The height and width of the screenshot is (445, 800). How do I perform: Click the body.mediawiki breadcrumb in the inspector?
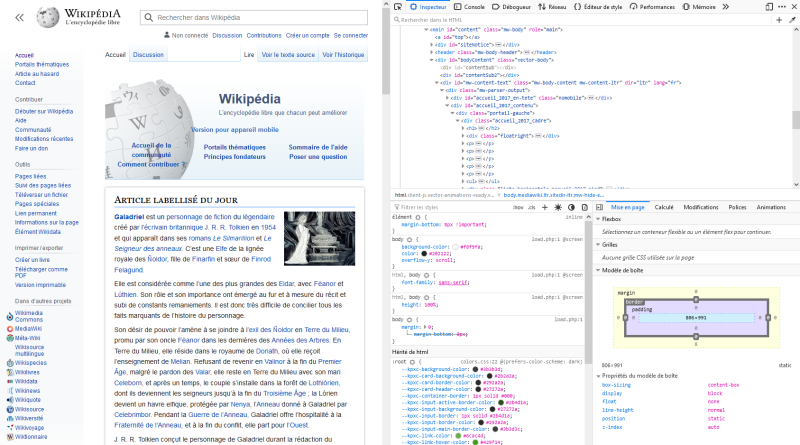coord(554,195)
